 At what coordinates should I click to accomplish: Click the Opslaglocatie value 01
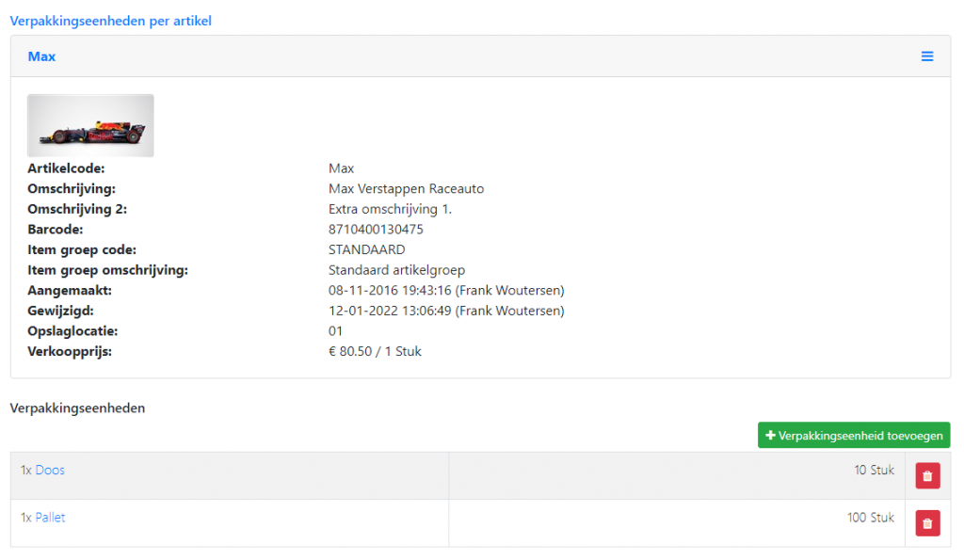(335, 331)
